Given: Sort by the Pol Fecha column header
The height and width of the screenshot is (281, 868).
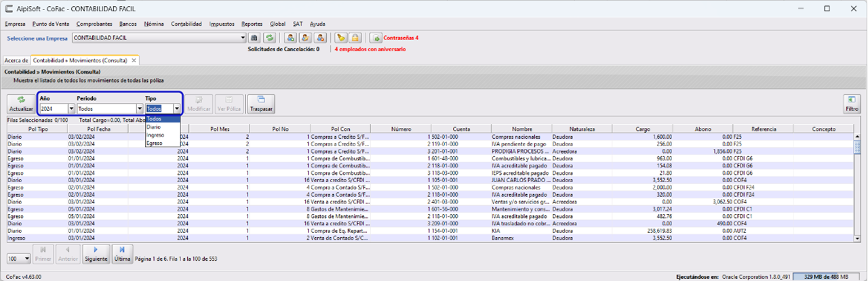Looking at the screenshot, I should pyautogui.click(x=98, y=129).
